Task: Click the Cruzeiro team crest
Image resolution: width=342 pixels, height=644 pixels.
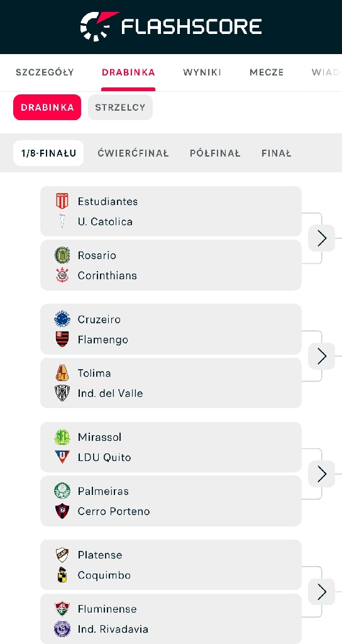Action: [x=62, y=319]
